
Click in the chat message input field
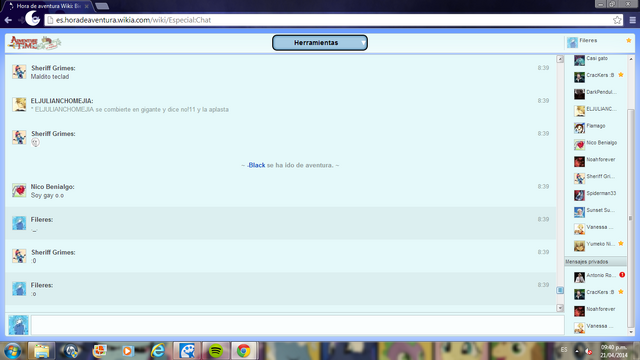297,325
